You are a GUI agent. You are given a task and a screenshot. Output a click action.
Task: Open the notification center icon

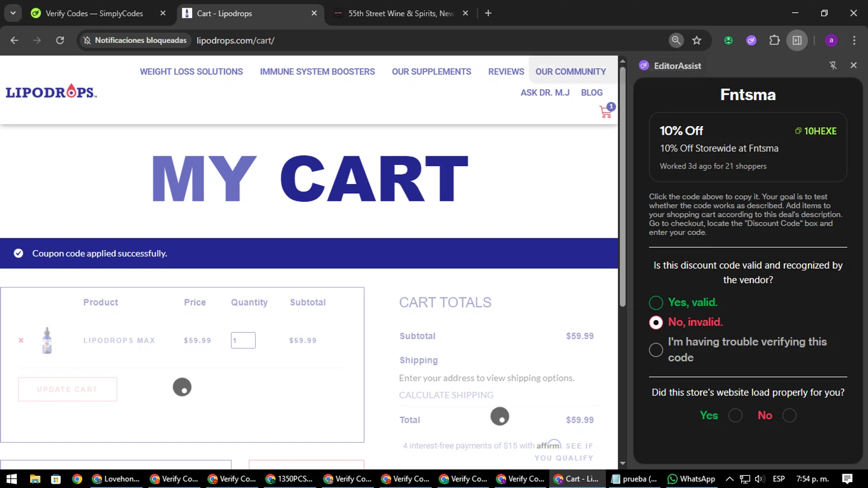[847, 479]
